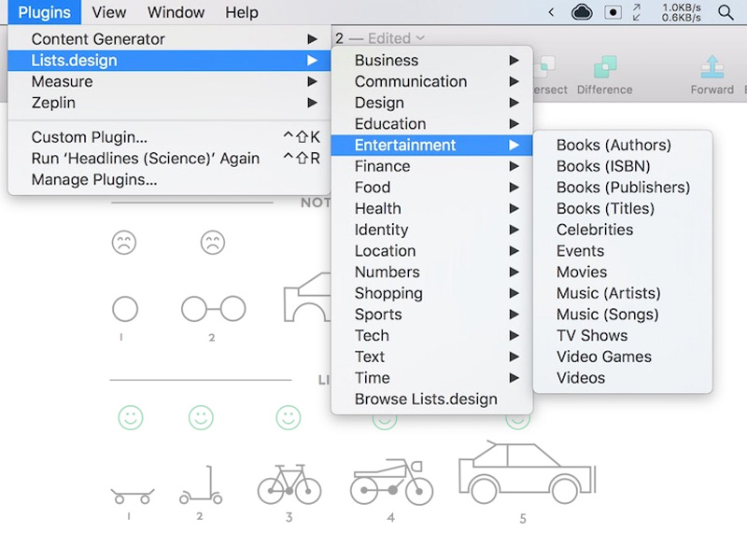Expand the Content Generator submenu
This screenshot has width=747, height=560.
(x=169, y=39)
